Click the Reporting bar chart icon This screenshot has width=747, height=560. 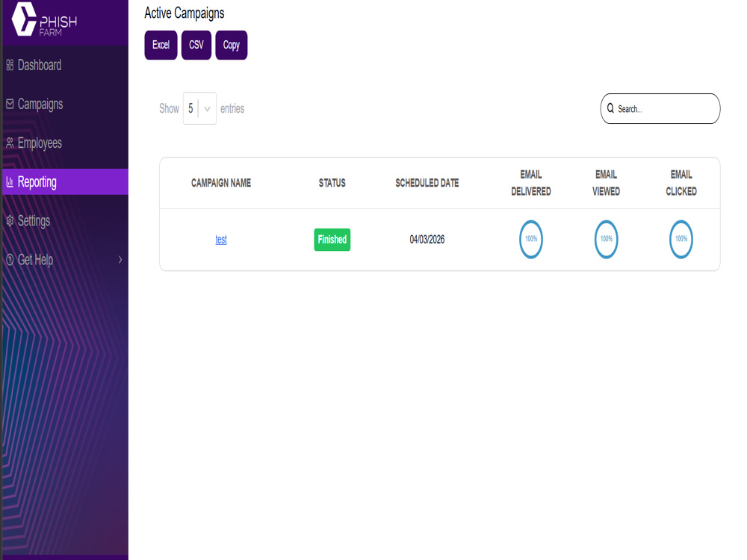pos(10,181)
